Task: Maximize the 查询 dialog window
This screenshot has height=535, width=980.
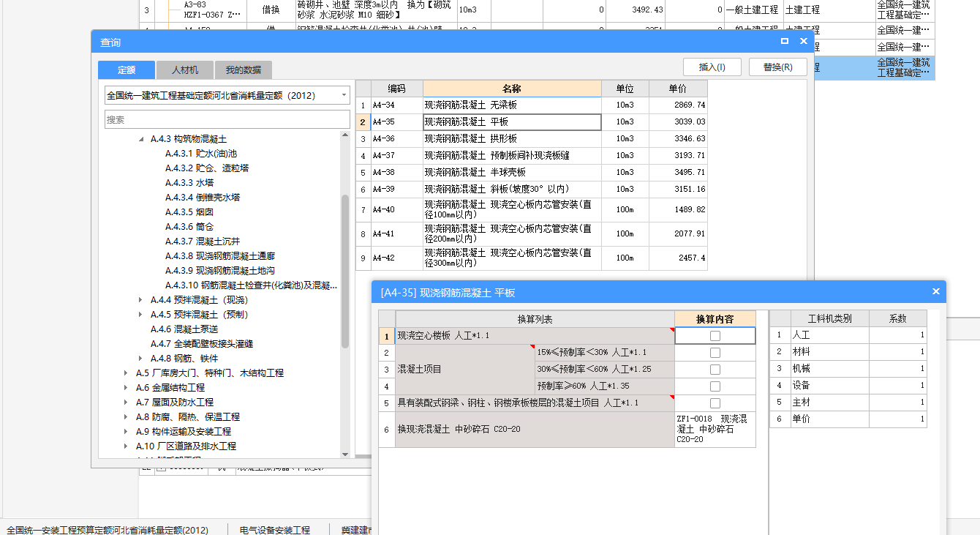Action: coord(785,42)
